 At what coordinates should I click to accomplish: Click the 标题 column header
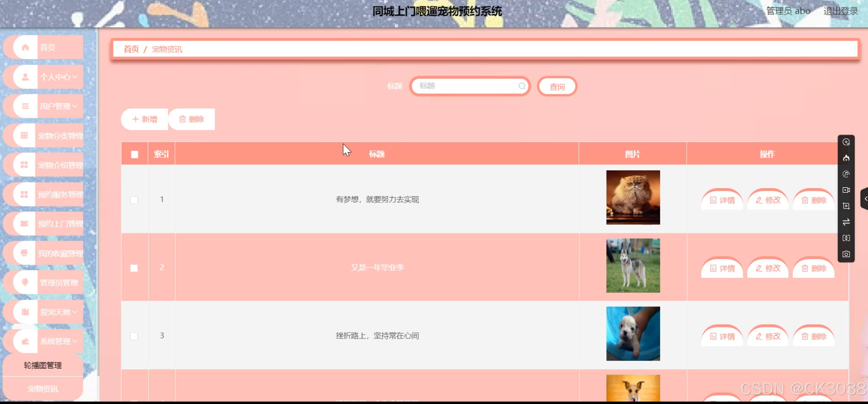[377, 154]
